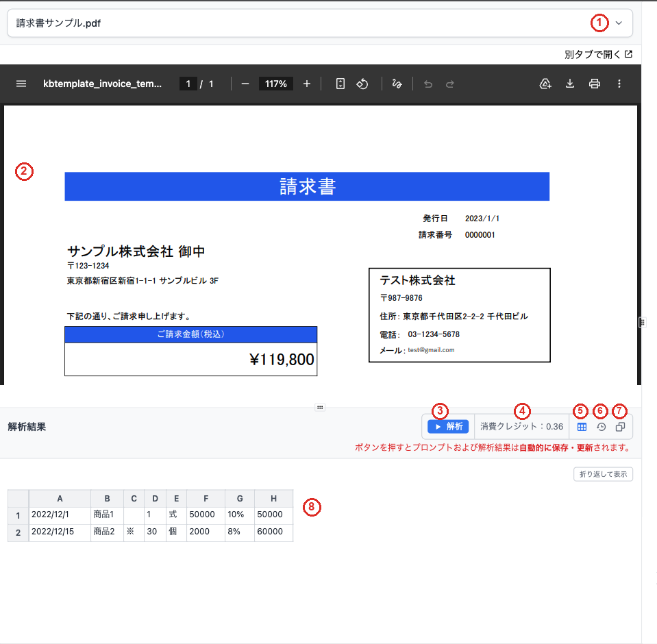
Task: Click the 8% tax rate cell
Action: pyautogui.click(x=240, y=532)
